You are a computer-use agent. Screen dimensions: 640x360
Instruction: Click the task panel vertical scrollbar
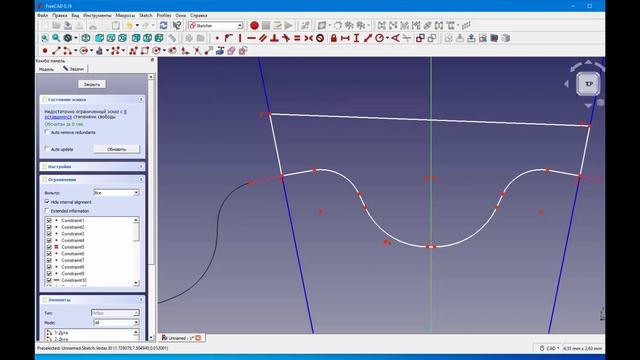[x=151, y=207]
